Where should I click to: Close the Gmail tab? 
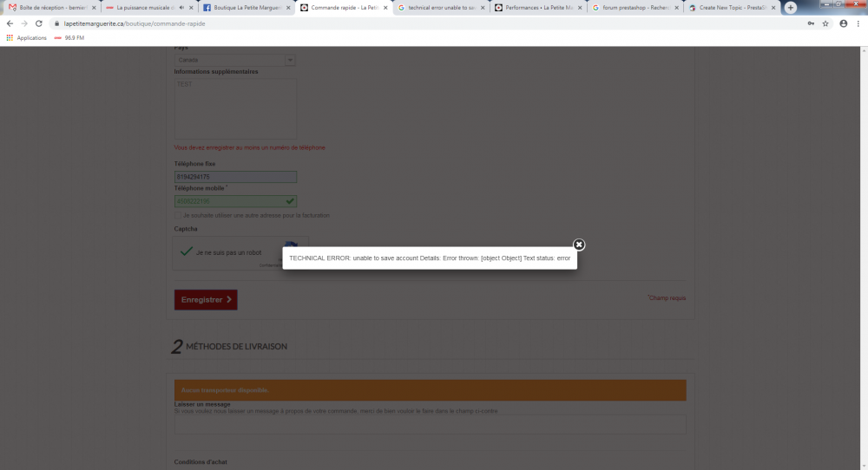pos(94,8)
